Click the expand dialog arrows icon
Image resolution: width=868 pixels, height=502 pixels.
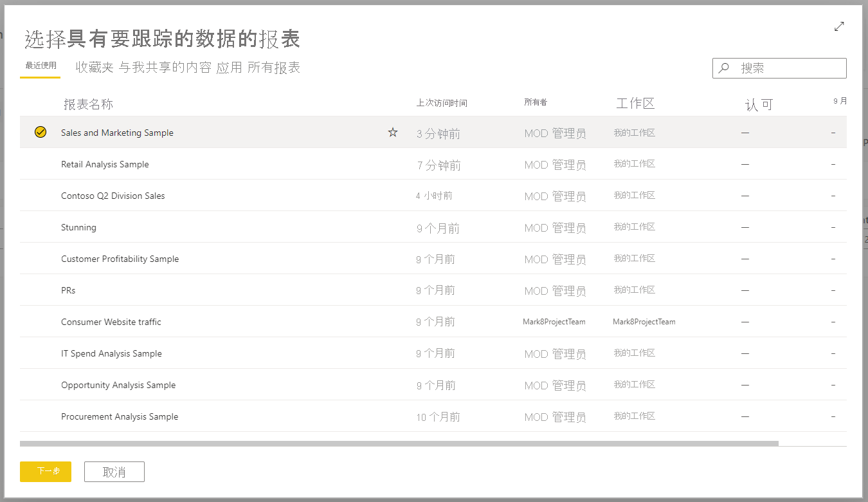pyautogui.click(x=839, y=26)
